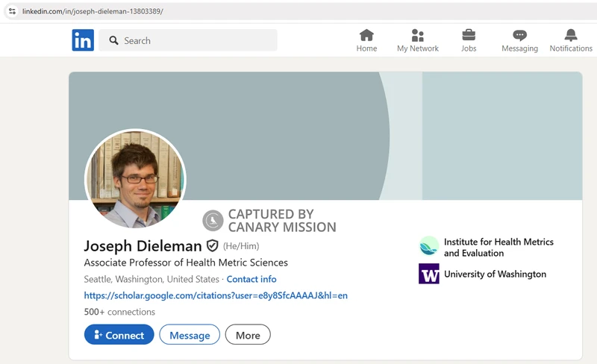
Task: Click the LinkedIn logo icon
Action: point(83,40)
